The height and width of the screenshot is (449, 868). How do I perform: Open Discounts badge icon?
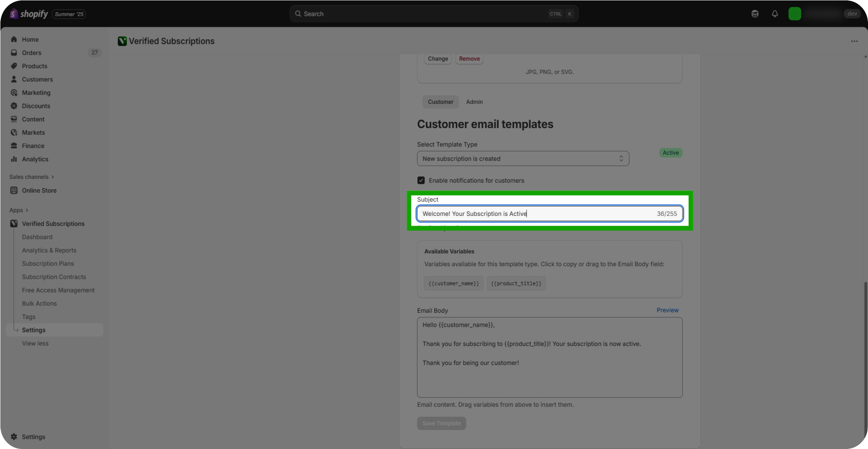(14, 106)
